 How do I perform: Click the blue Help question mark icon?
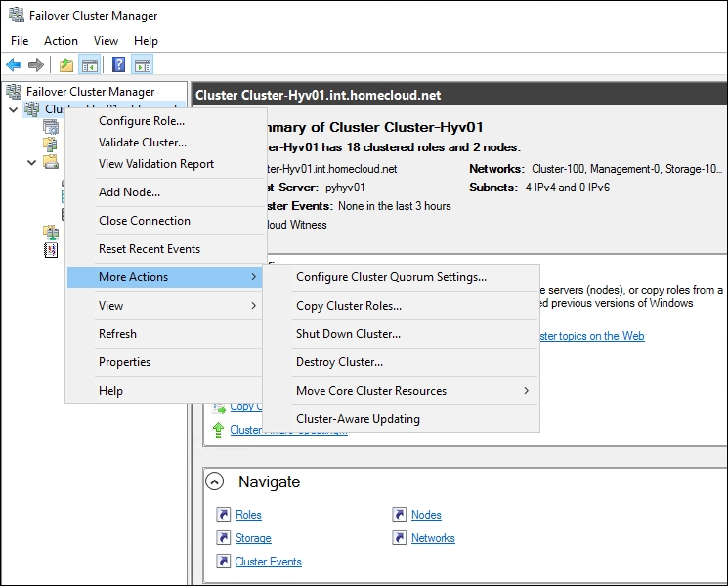click(x=118, y=65)
